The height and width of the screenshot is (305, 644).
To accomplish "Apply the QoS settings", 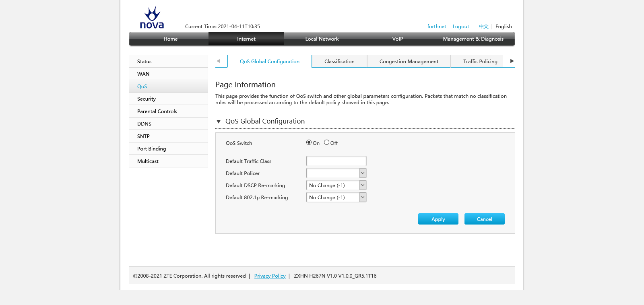I will tap(438, 219).
